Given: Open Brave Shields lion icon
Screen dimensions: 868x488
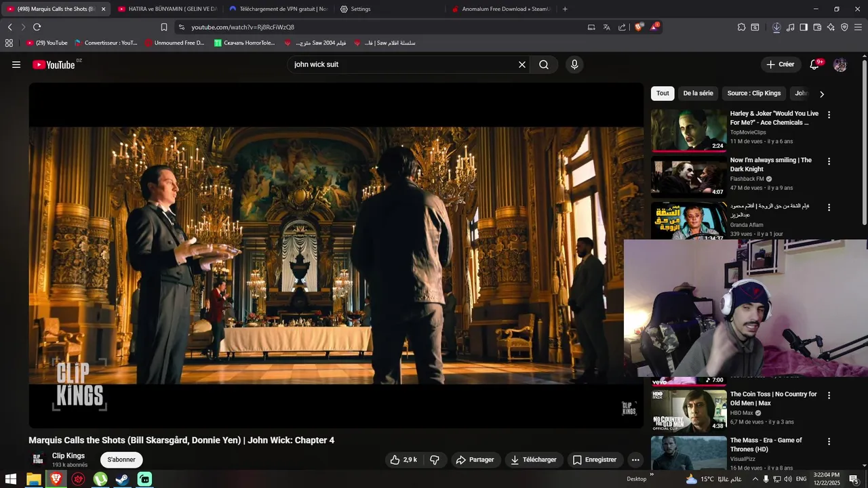Looking at the screenshot, I should coord(638,27).
